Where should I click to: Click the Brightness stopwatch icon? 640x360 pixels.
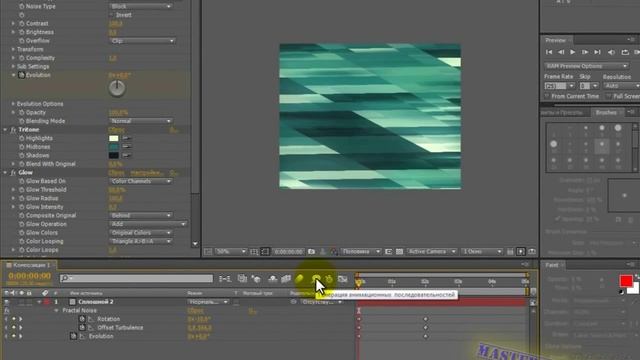[22, 32]
